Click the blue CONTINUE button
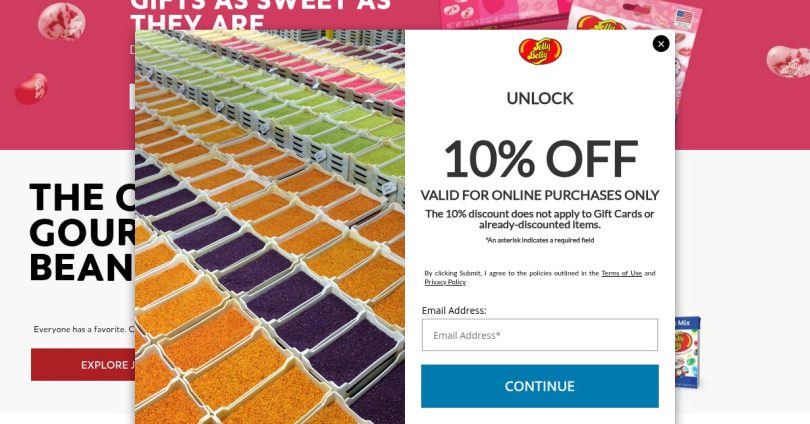The width and height of the screenshot is (810, 424). 539,386
